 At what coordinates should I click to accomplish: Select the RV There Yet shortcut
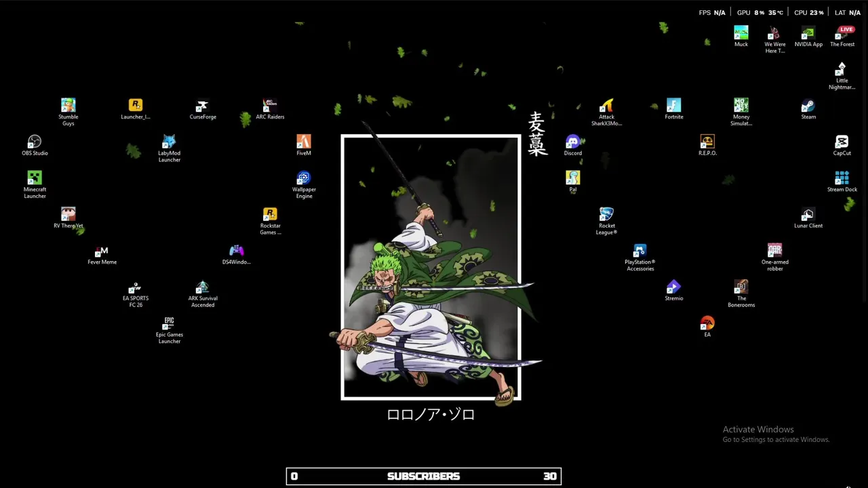click(x=68, y=218)
